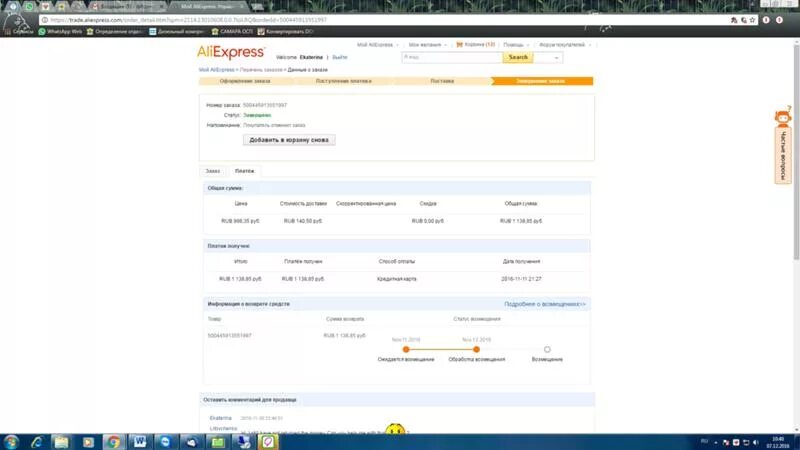
Task: Click into the product search field
Action: pyautogui.click(x=452, y=58)
